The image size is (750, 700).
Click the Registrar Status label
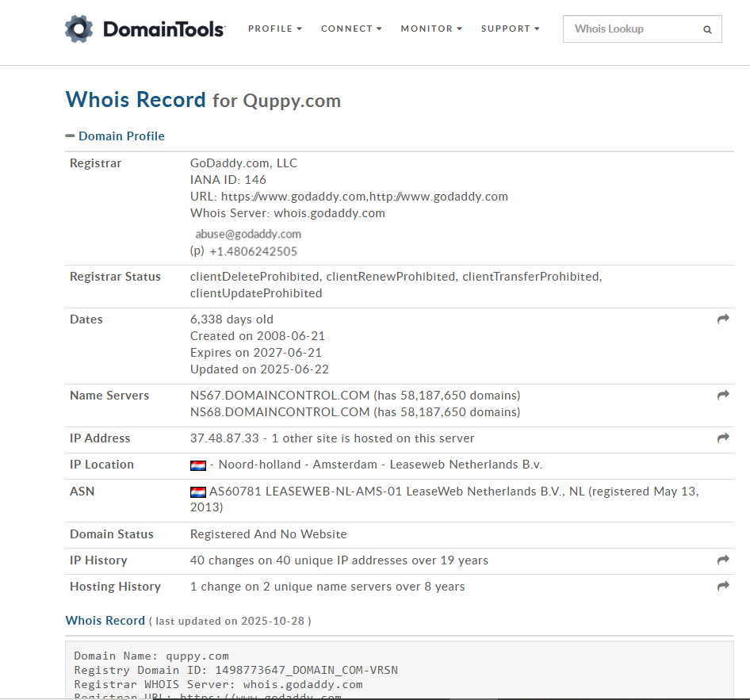(115, 277)
